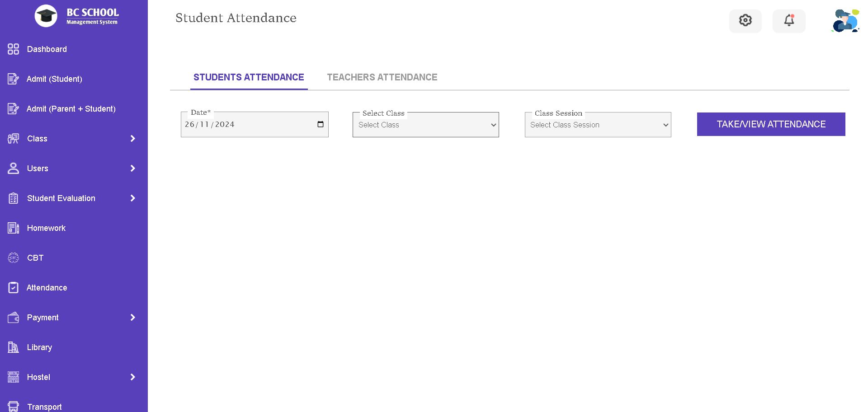The height and width of the screenshot is (412, 868).
Task: Open the Select Class dropdown
Action: (425, 125)
